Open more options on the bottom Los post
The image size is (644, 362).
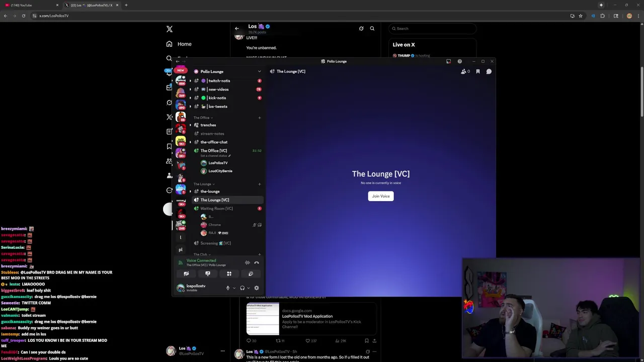(375, 352)
